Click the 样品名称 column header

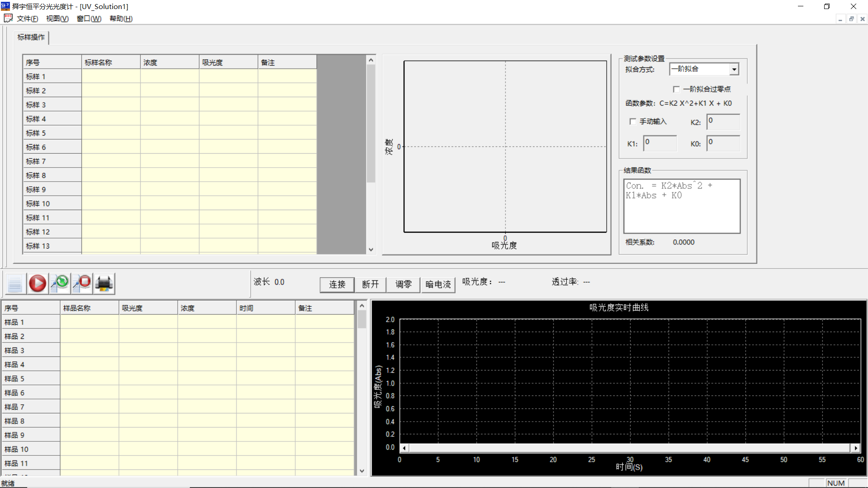[90, 308]
